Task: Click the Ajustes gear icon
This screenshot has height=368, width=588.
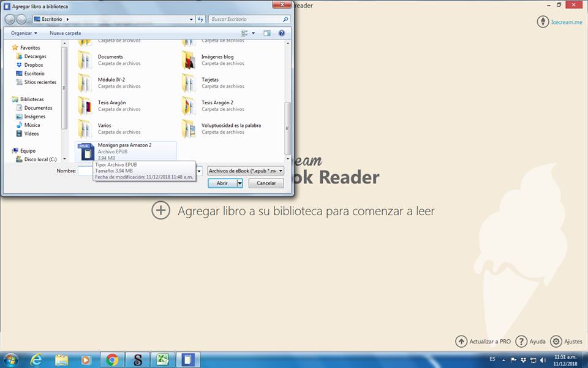Action: [x=556, y=342]
